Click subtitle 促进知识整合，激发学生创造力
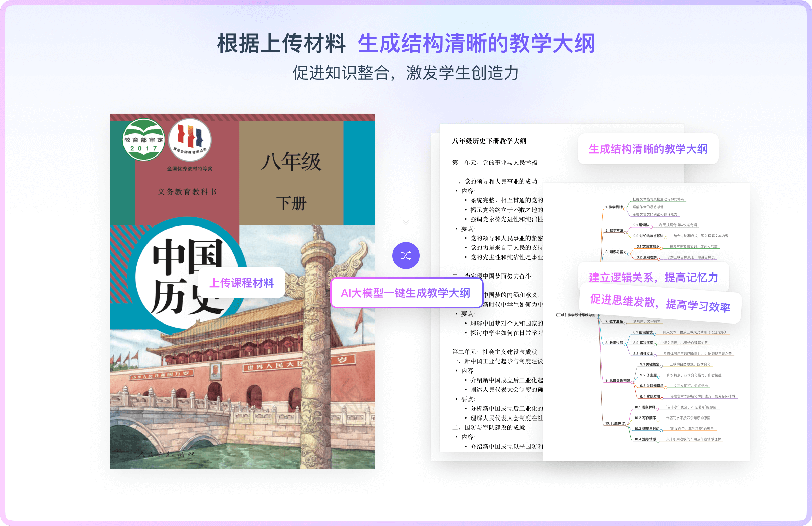812x526 pixels. (406, 73)
